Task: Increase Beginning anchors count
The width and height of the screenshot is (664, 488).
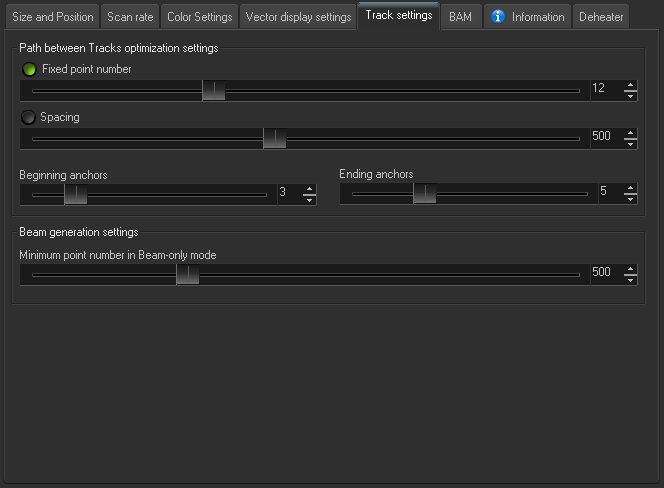Action: (x=310, y=189)
